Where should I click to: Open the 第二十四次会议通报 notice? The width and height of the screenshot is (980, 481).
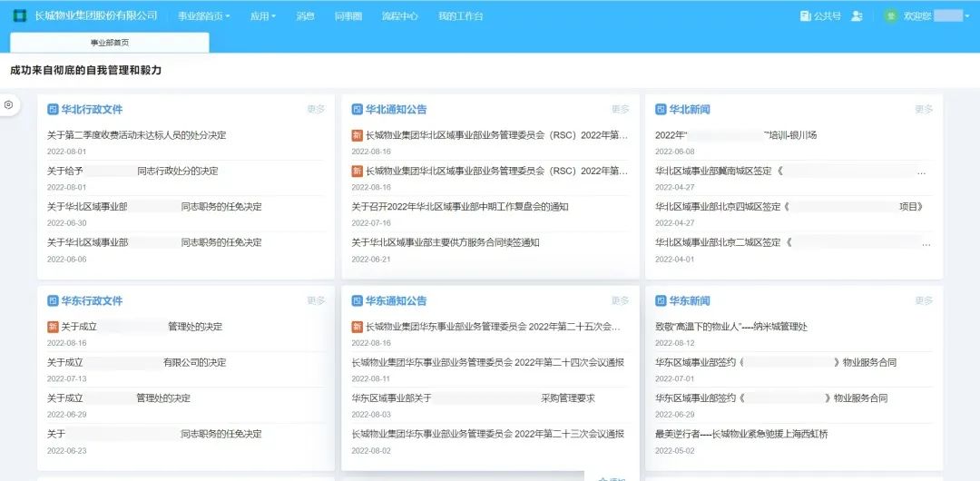487,363
